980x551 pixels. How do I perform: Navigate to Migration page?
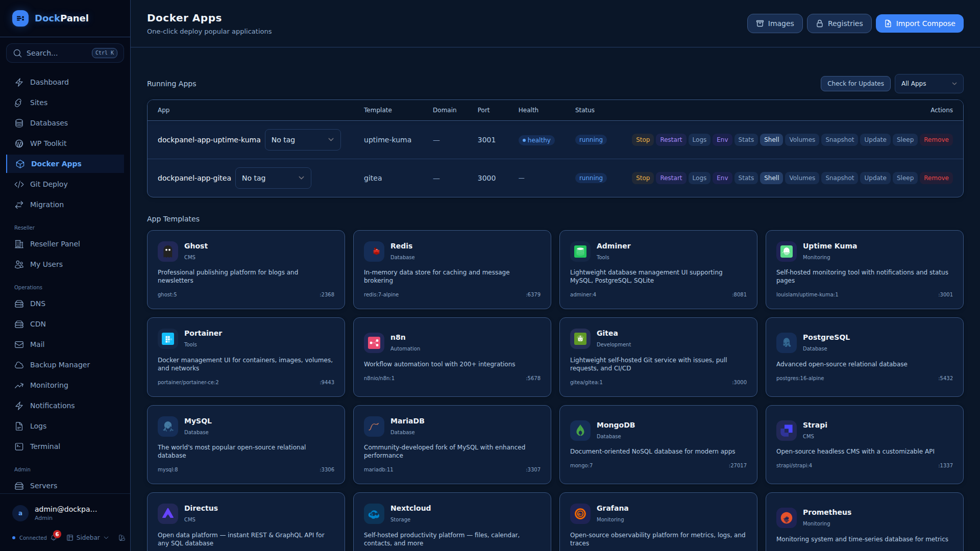65,205
